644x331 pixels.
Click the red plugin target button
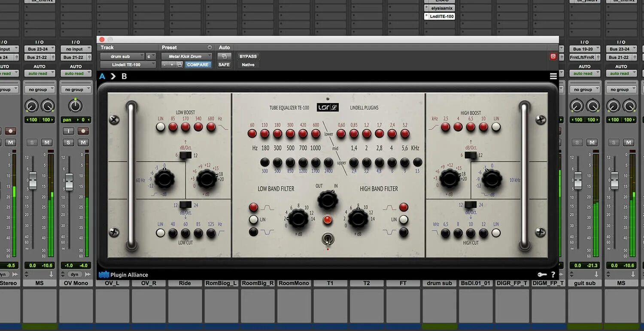click(x=553, y=56)
